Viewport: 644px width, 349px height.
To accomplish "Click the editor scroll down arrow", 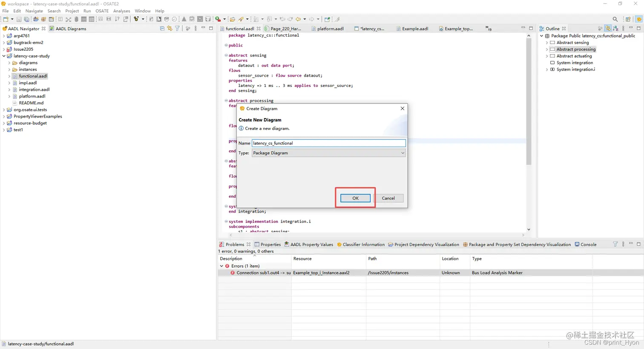I will click(x=529, y=230).
